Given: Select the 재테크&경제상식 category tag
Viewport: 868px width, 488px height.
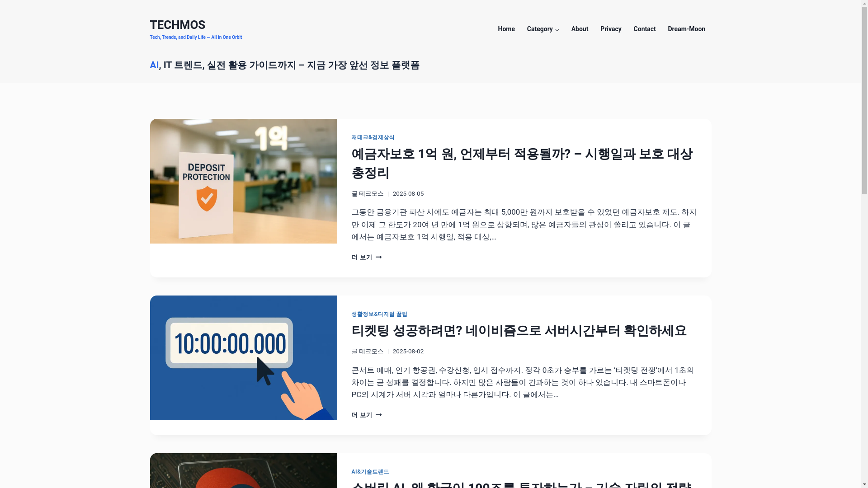Looking at the screenshot, I should point(373,137).
